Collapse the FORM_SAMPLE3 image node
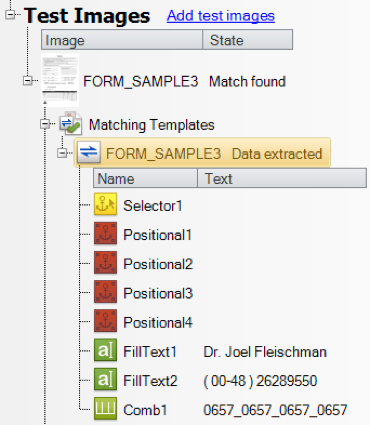 point(28,81)
